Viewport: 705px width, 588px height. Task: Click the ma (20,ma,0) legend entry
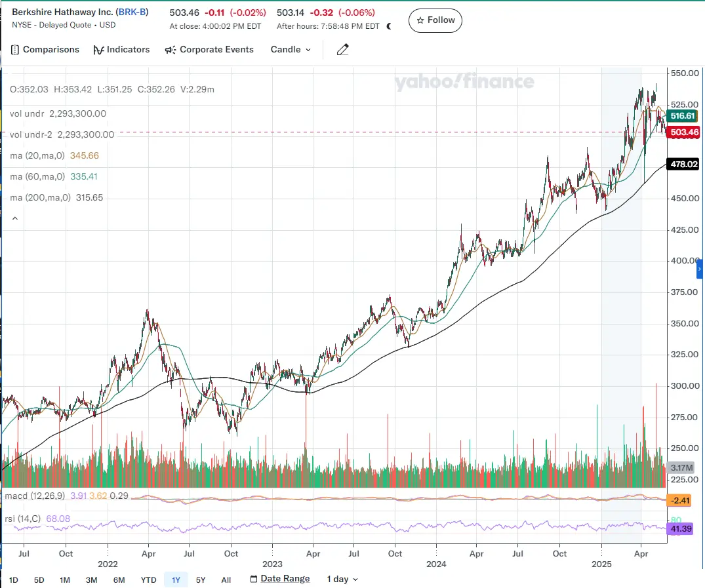point(54,155)
